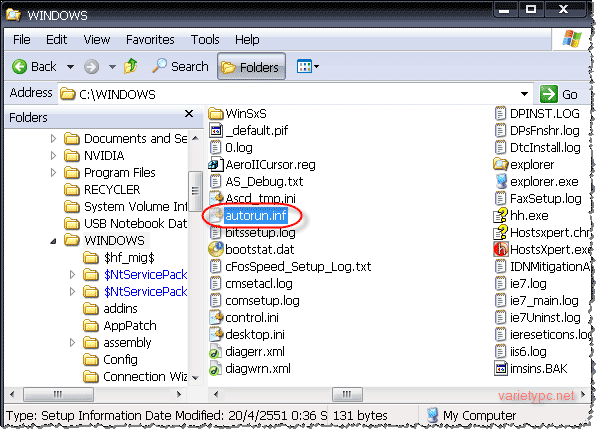Select the imsins.BAK file icon

501,369
